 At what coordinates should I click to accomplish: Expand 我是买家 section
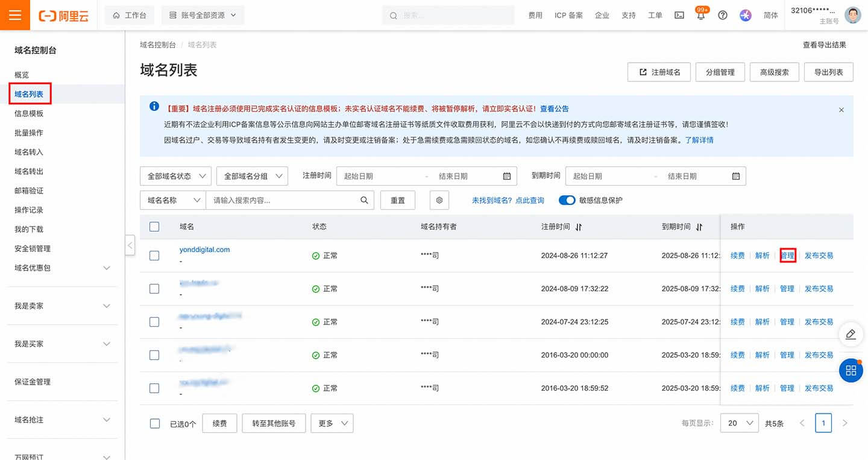click(62, 344)
